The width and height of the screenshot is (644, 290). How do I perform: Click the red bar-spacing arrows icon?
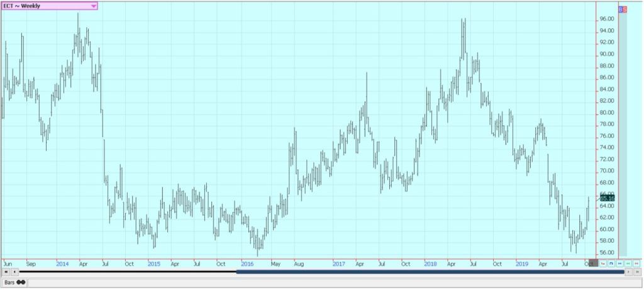click(x=636, y=264)
